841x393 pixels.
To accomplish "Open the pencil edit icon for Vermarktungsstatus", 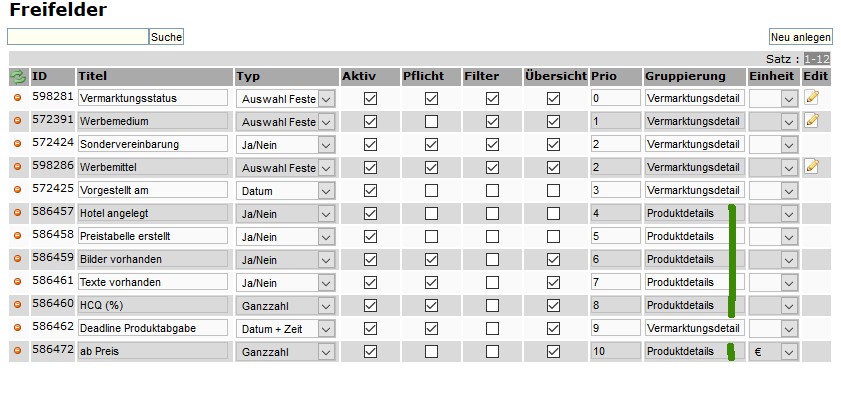I will (x=812, y=97).
